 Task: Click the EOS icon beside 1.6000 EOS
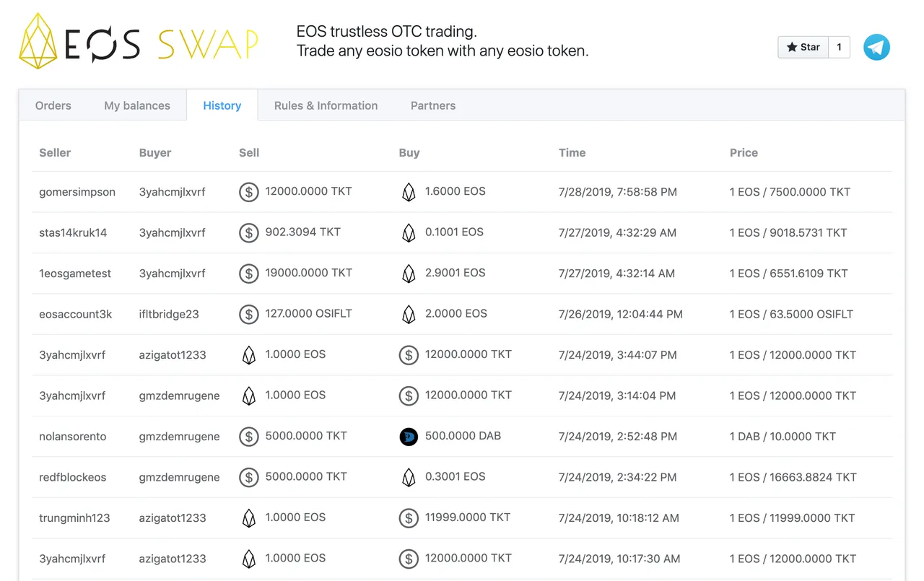409,192
